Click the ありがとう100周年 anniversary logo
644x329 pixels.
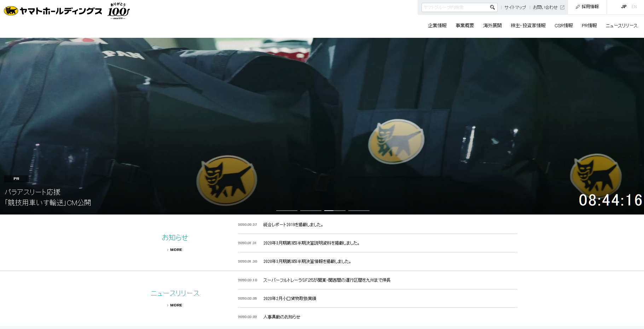pyautogui.click(x=119, y=11)
